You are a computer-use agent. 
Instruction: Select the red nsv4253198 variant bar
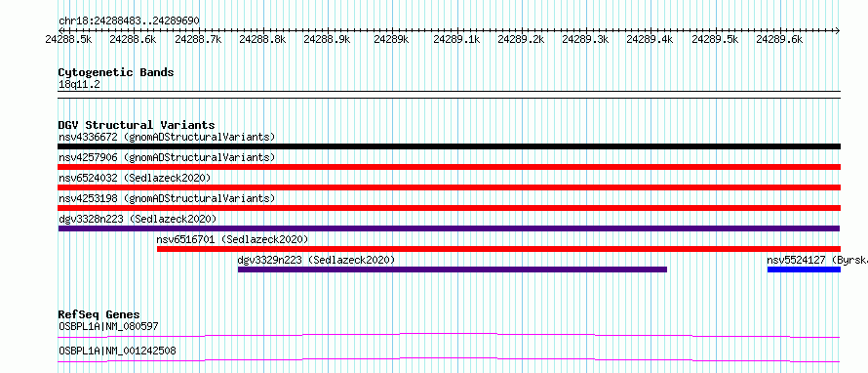[449, 208]
